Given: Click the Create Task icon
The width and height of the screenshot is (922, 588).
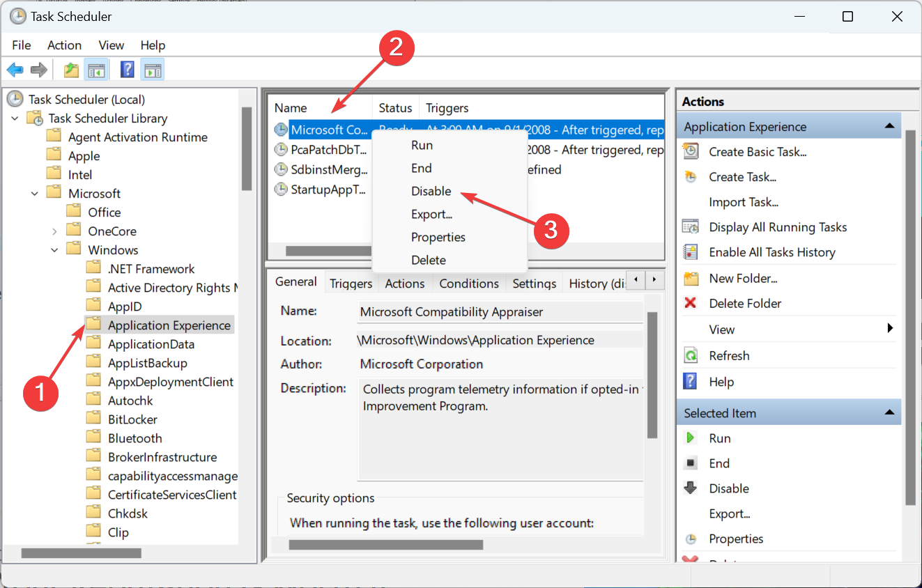Looking at the screenshot, I should (691, 177).
